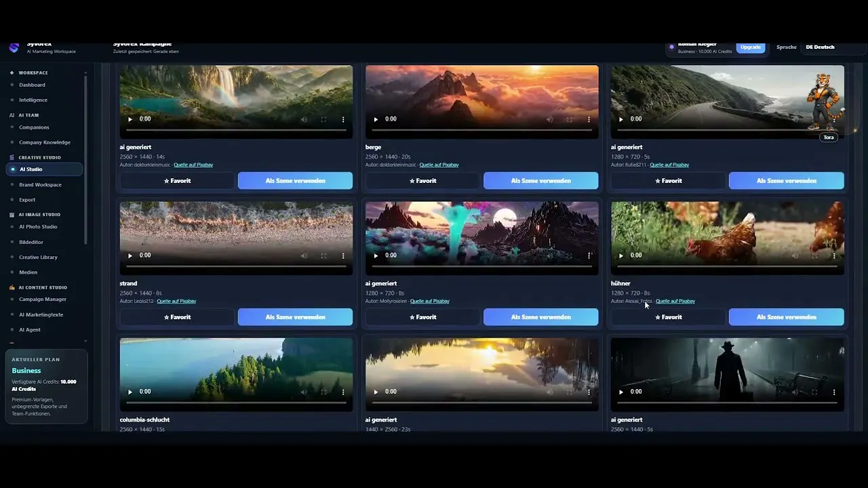
Task: Open Pixabay source link for berge
Action: (x=439, y=165)
